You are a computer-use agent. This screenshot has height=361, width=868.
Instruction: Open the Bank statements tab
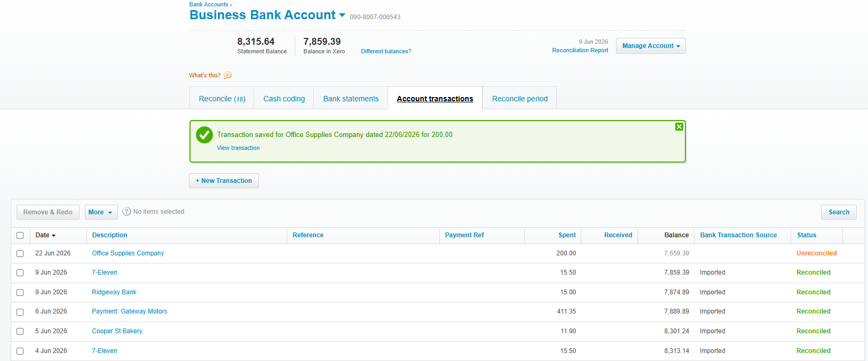coord(351,99)
